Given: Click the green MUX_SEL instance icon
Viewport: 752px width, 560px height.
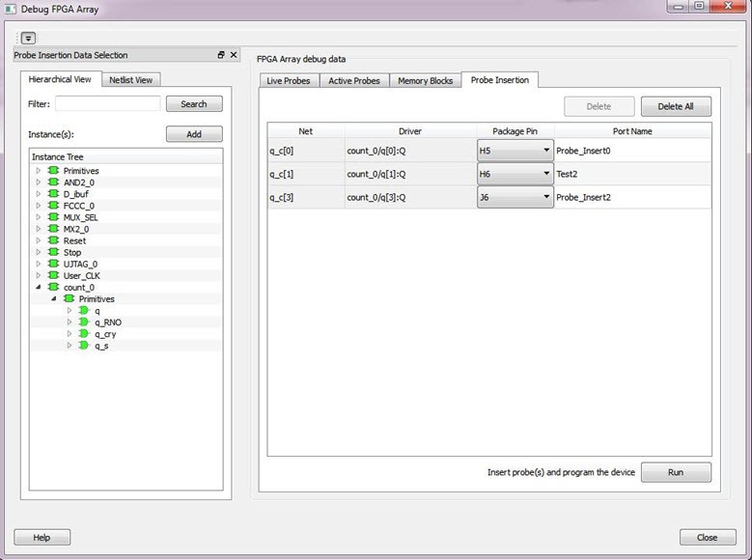Looking at the screenshot, I should pyautogui.click(x=53, y=217).
